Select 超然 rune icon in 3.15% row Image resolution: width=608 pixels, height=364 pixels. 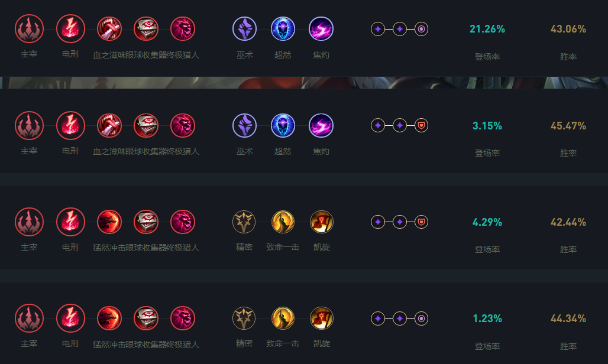click(283, 125)
